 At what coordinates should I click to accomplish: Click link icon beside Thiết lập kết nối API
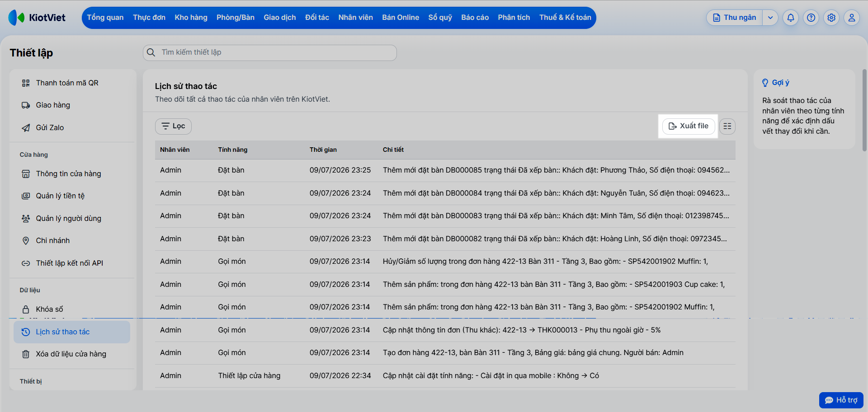26,263
